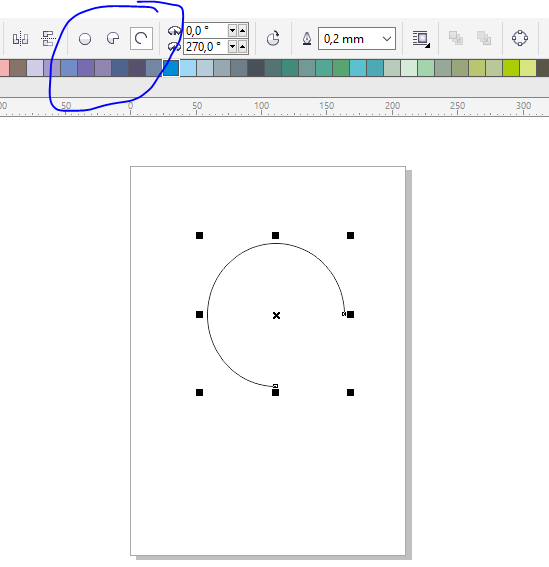
Task: Pick the brown color swatch
Action: 18,68
